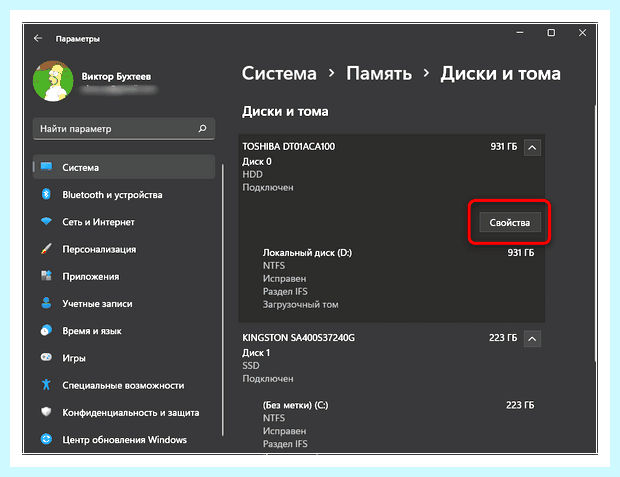Click the Время и язык globe clock icon
The width and height of the screenshot is (620, 477).
[46, 330]
